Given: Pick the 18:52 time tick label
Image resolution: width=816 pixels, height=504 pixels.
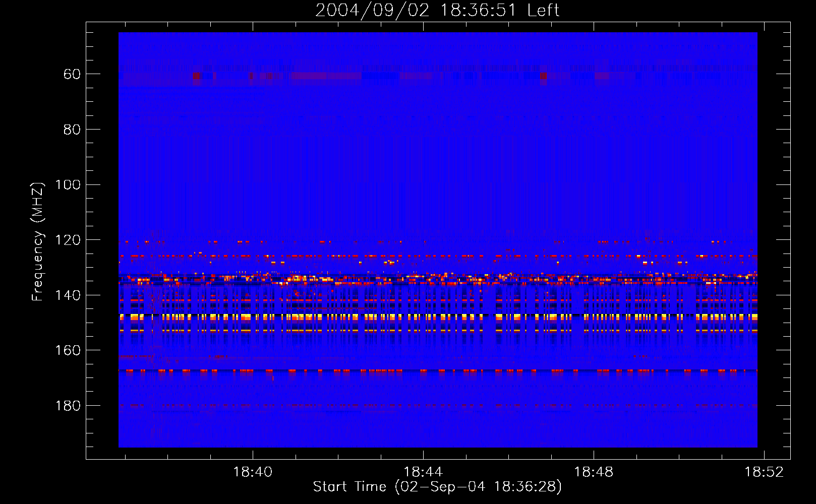Looking at the screenshot, I should 765,472.
